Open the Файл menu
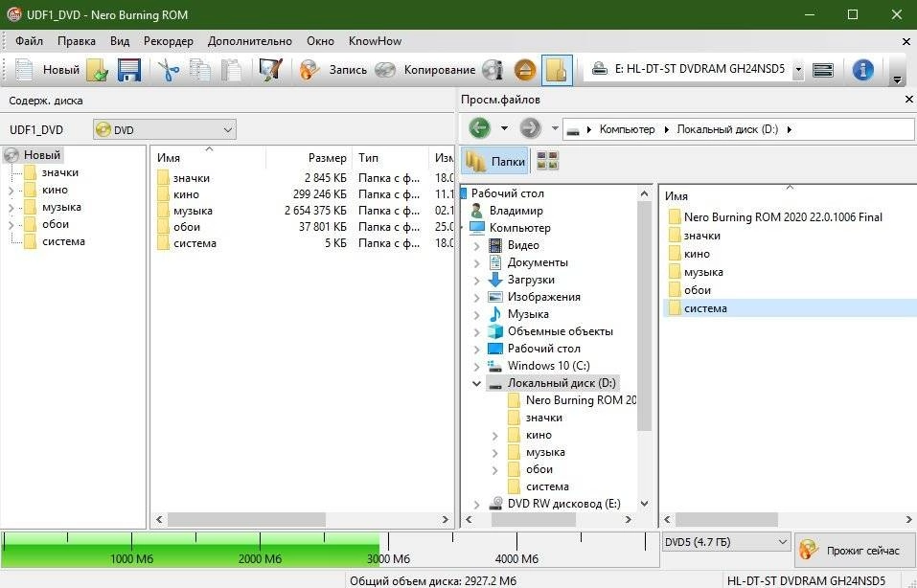Image resolution: width=917 pixels, height=588 pixels. pyautogui.click(x=30, y=41)
